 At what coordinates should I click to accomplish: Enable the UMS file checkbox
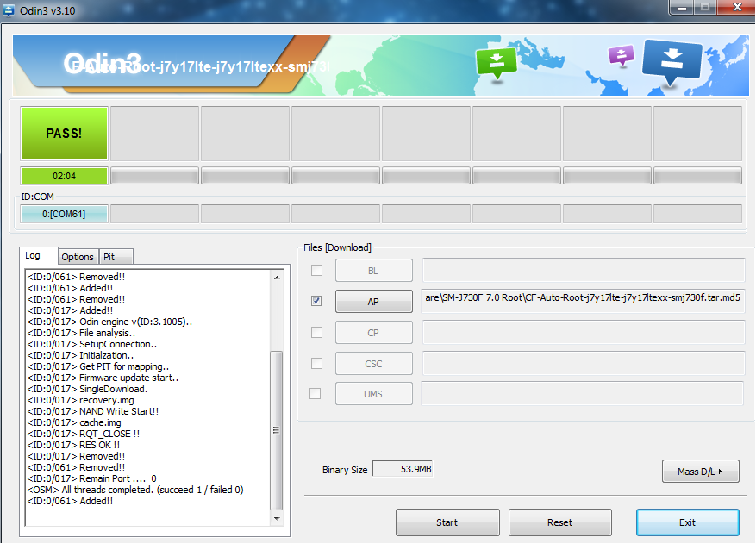pyautogui.click(x=315, y=393)
